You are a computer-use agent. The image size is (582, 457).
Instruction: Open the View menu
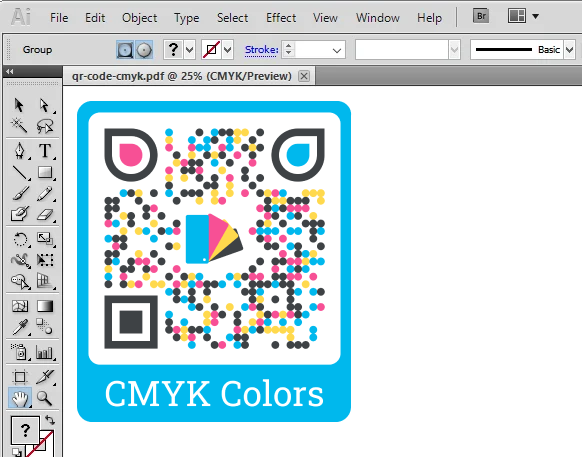click(325, 17)
